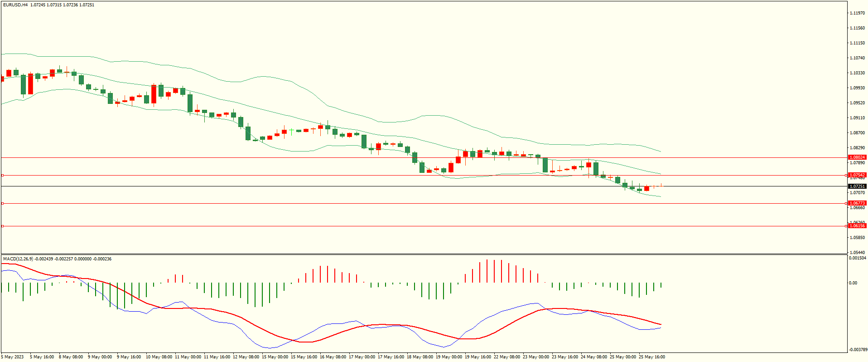
Task: Click the 19 May 00:00 time axis label
Action: (448, 357)
